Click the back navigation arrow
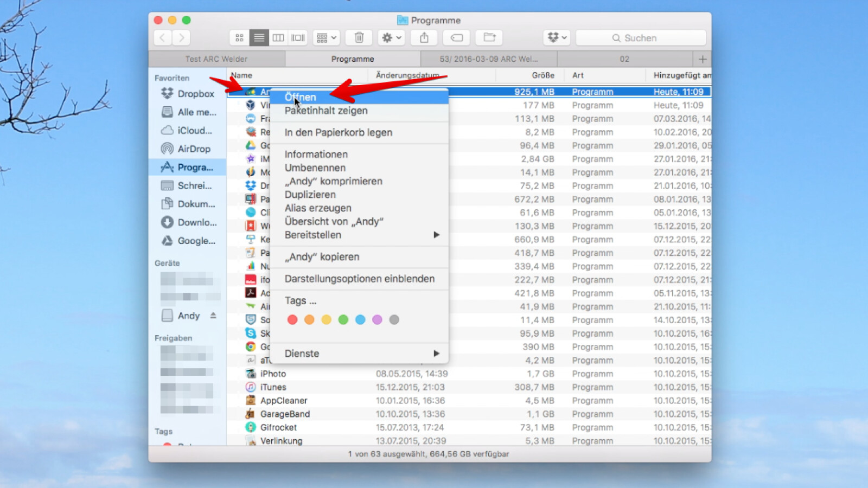Viewport: 868px width, 488px height. pos(162,37)
